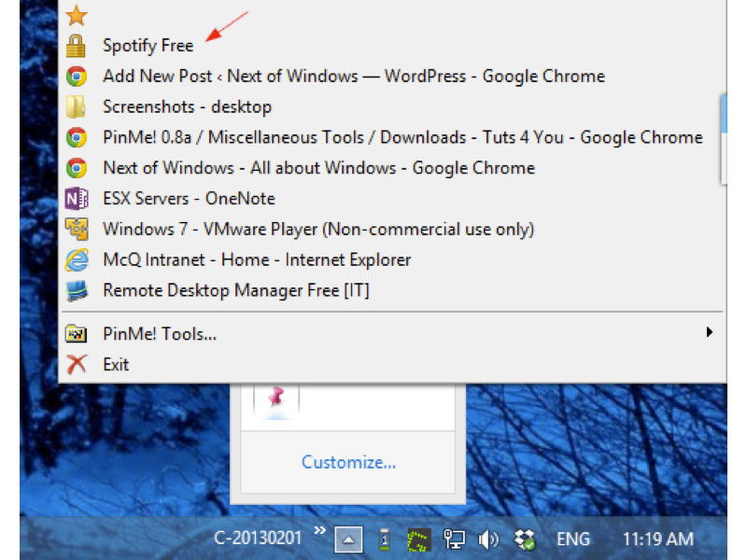This screenshot has height=560, width=747.
Task: Click the folder icon beside Screenshots - desktop
Action: (x=76, y=106)
